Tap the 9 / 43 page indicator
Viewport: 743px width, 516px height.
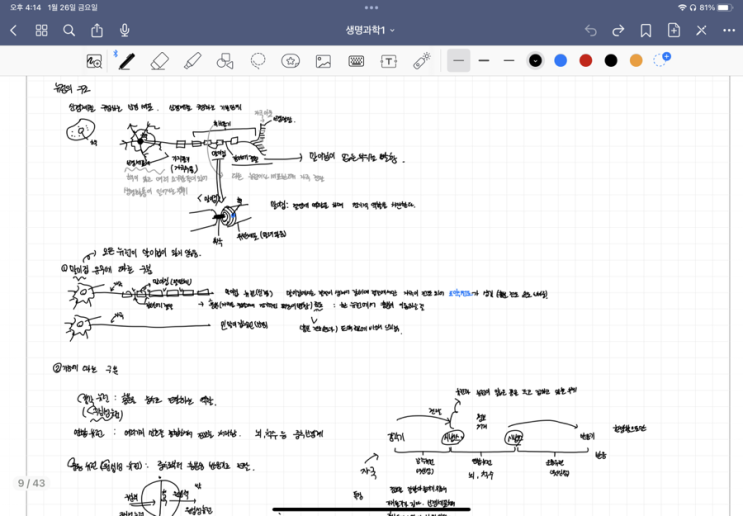(31, 483)
